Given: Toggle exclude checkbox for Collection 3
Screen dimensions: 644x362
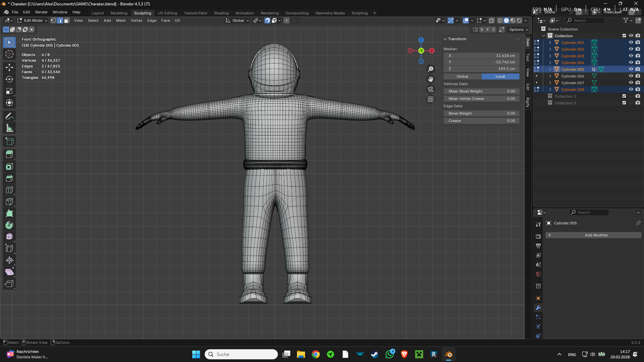Looking at the screenshot, I should tap(624, 103).
